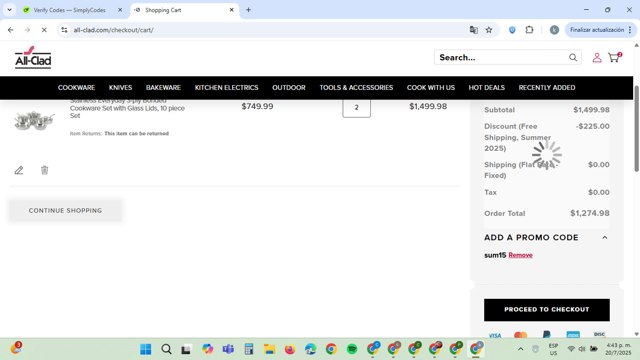Open the Cook With Us menu
Screen dimensions: 640x360
coord(431,88)
